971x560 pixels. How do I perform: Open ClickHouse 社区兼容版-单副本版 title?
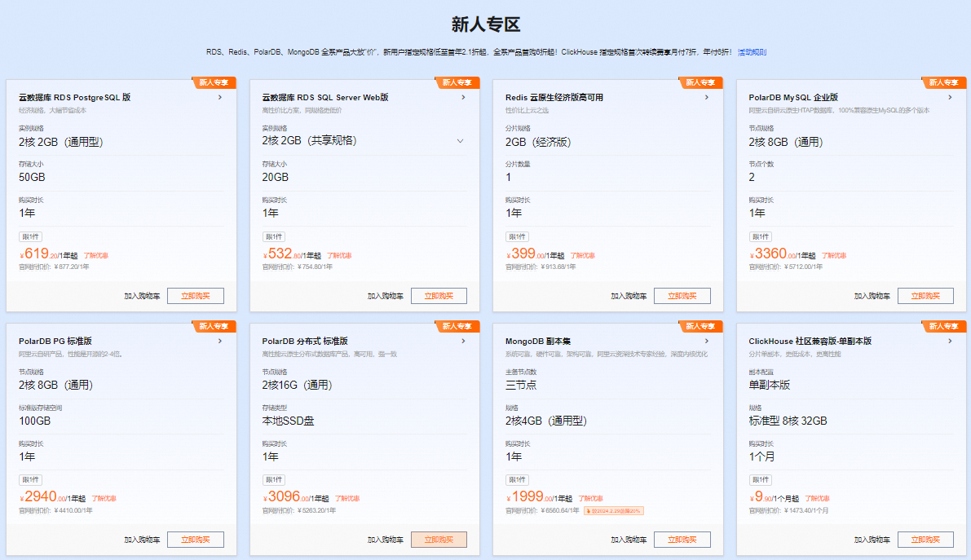coord(810,341)
